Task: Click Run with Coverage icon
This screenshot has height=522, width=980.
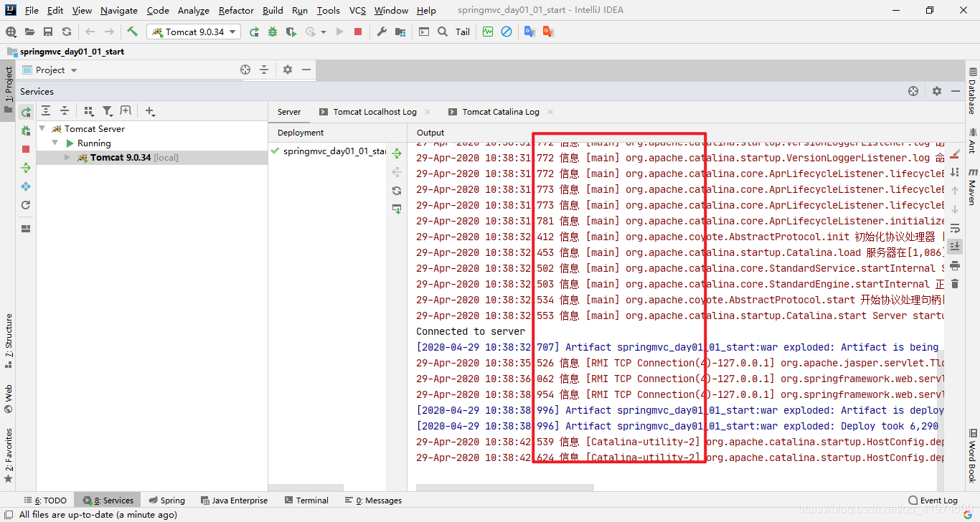Action: (291, 32)
